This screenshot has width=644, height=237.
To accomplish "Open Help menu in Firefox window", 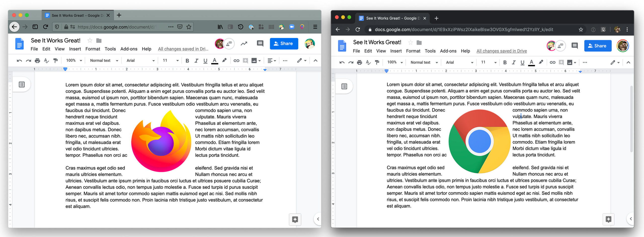I will click(146, 49).
